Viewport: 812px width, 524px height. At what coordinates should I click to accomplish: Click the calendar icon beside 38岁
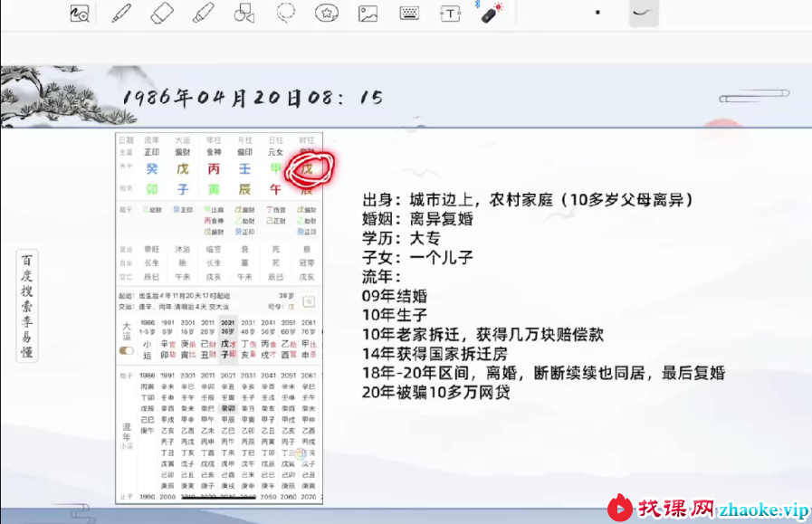click(308, 300)
